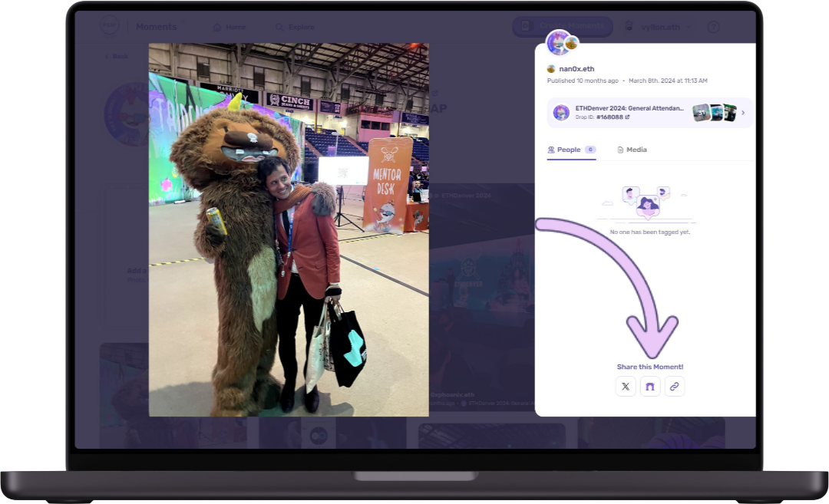This screenshot has height=504, width=829.
Task: Copy the moment link
Action: tap(674, 387)
